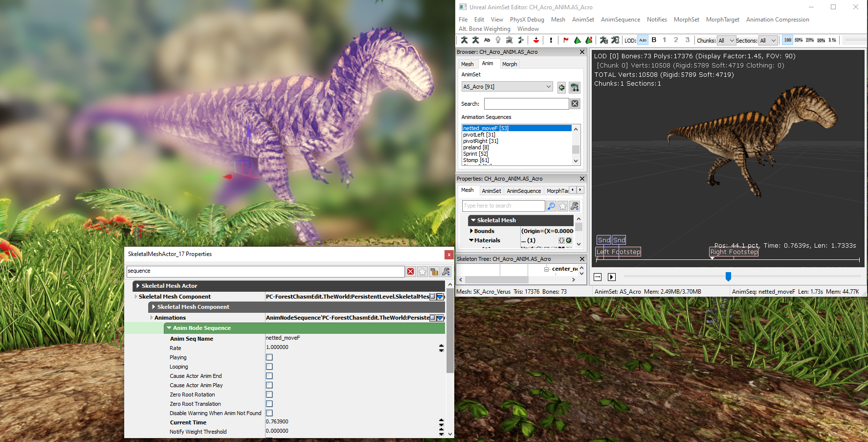Collapse the Materials property in AnimSet Editor
868x442 pixels.
(x=471, y=240)
